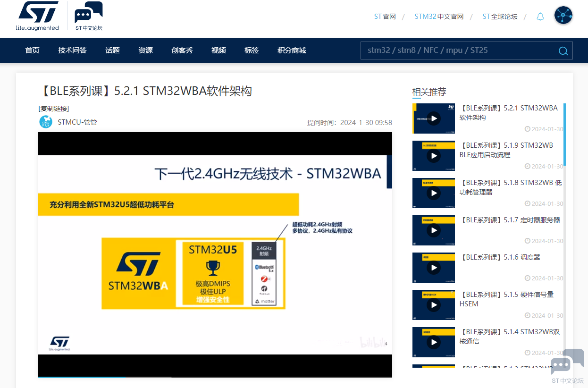Play the 5.1.8 STM32WB 低功耗管理器 thumbnail
The width and height of the screenshot is (588, 388).
[x=434, y=193]
